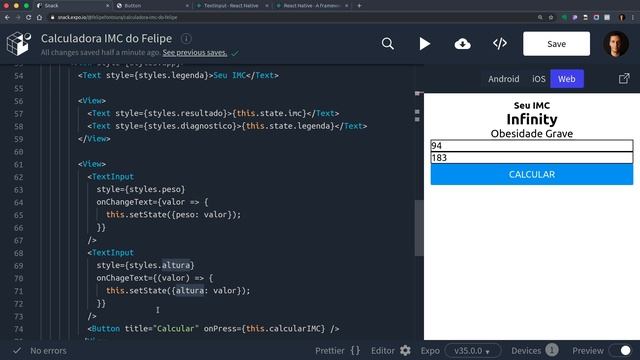Download the project via cloud icon
This screenshot has height=360, width=640.
(462, 44)
